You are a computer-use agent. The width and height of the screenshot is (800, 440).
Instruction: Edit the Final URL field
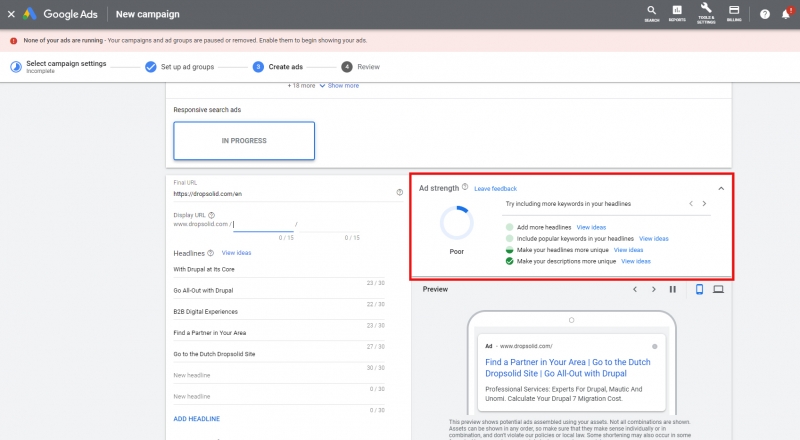pyautogui.click(x=283, y=194)
